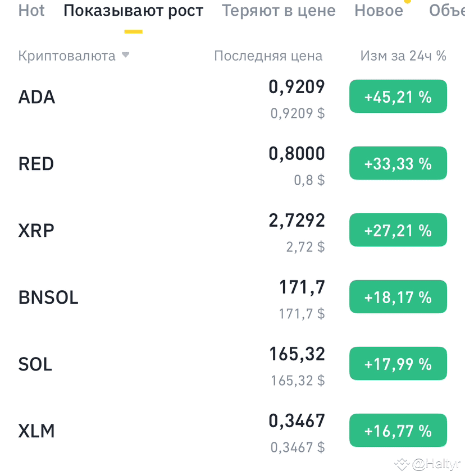Screen dimensions: 465x476
Task: Go to the "Новое" tab
Action: (x=379, y=10)
